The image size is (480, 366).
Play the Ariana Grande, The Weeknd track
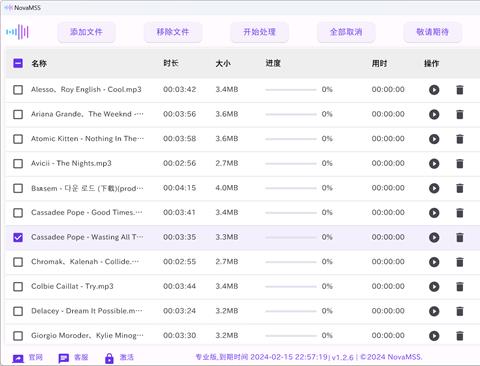[x=434, y=114]
